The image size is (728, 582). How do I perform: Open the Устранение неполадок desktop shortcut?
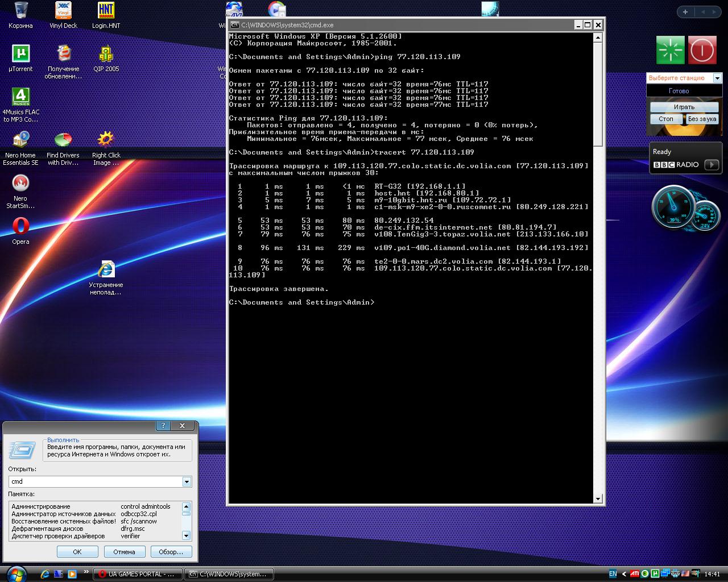click(106, 278)
